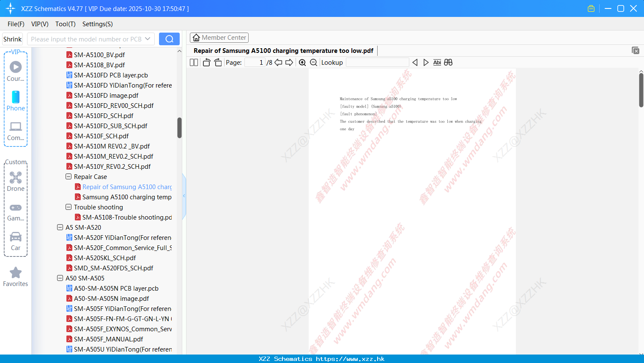Collapse the A50 SM-A505 node
The image size is (644, 363).
click(60, 278)
